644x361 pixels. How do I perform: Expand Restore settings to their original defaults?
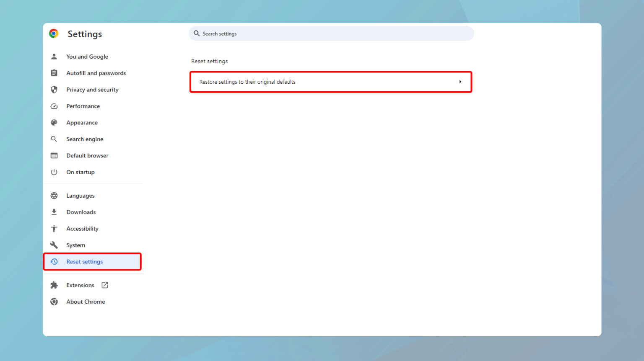[331, 82]
